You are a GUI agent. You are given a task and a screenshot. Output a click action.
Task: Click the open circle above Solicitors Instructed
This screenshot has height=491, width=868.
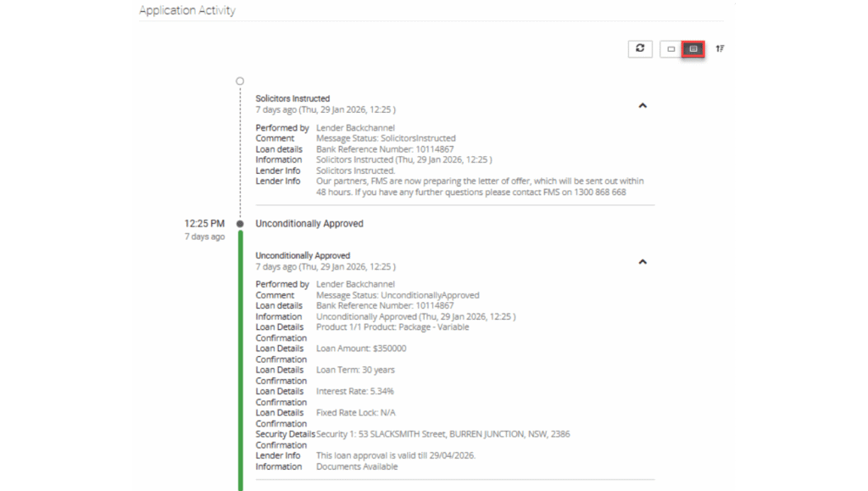coord(240,80)
